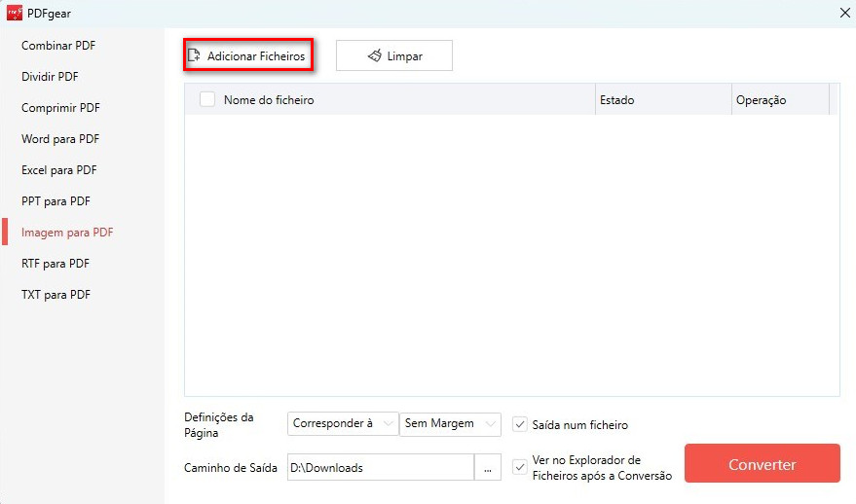
Task: Close the PDFgear window
Action: tap(844, 13)
